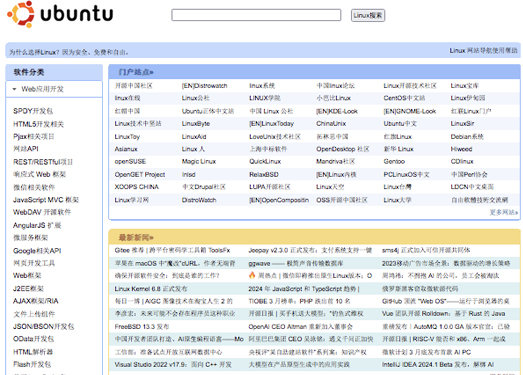Read the IntelliJ IDEA 2024.1 Beta news
Screen dimensions: 523x375
tap(438, 365)
